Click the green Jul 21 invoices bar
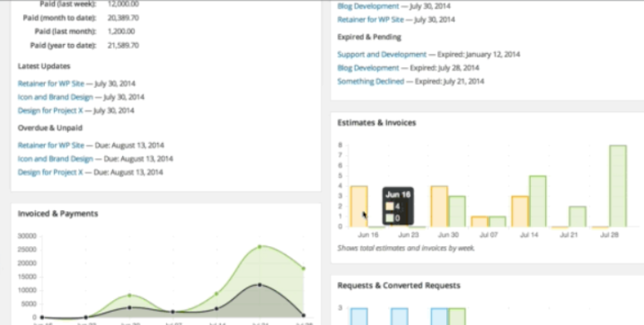 (x=578, y=217)
